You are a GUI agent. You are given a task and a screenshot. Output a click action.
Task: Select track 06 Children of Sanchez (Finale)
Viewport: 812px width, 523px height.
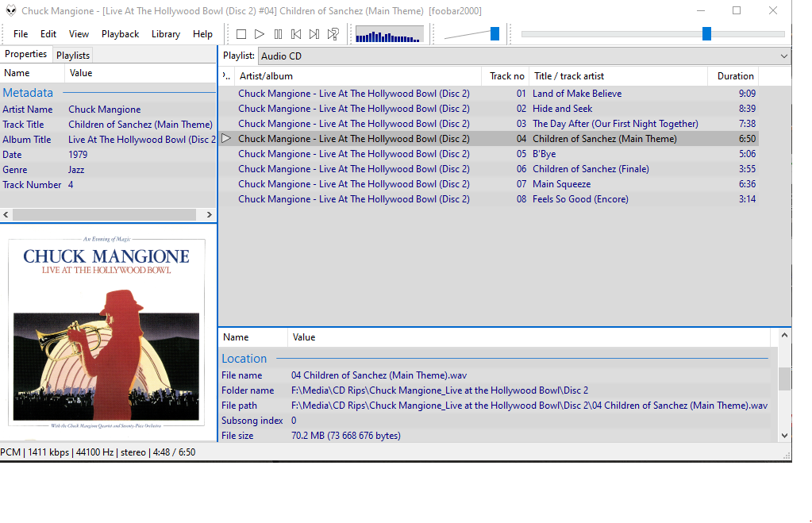click(489, 168)
